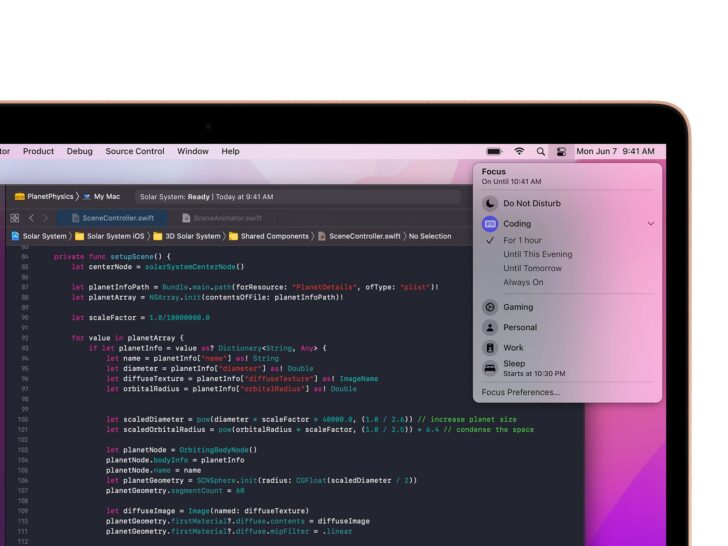
Task: Open the Window menu
Action: (193, 151)
